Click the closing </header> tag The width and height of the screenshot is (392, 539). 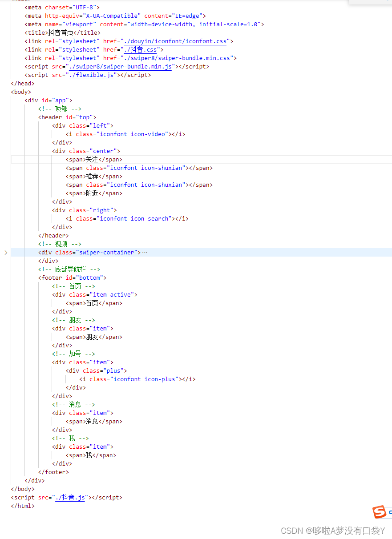[53, 236]
